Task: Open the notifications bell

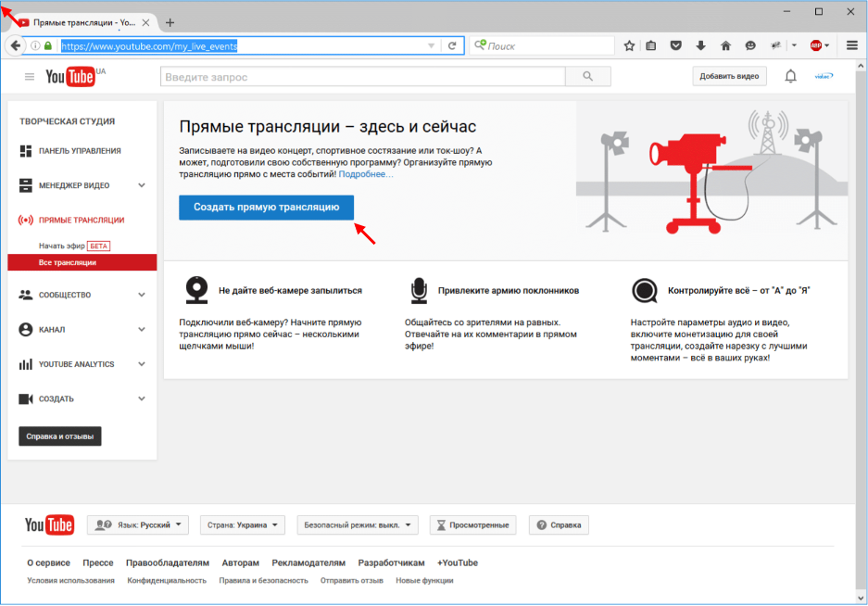Action: [790, 76]
